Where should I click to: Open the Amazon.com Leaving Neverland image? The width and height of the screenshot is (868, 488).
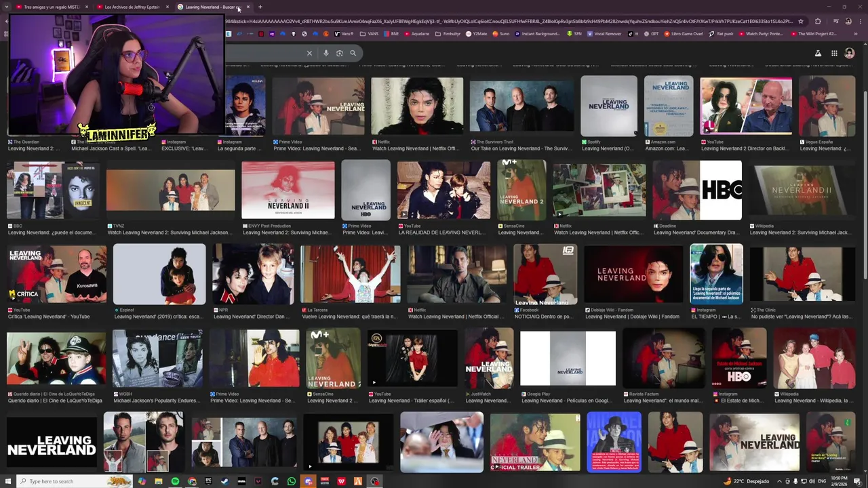tap(669, 106)
